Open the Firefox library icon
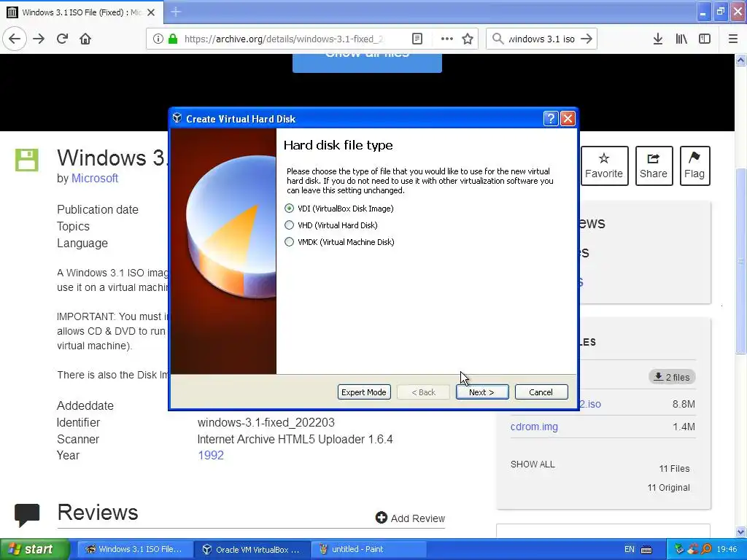 click(x=681, y=39)
